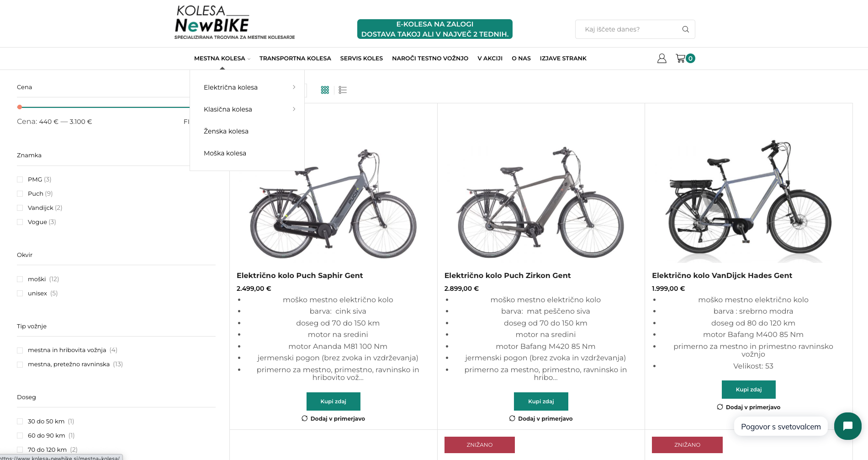
Task: Tick the unisex frame filter
Action: [20, 293]
